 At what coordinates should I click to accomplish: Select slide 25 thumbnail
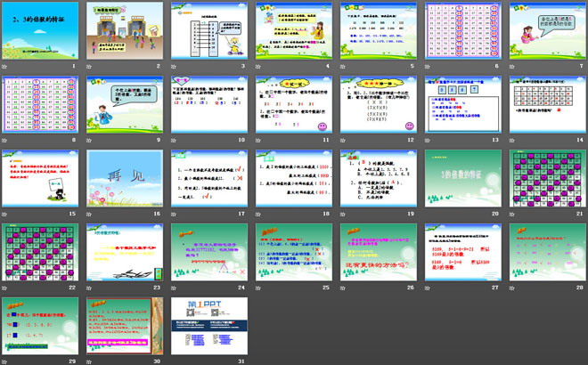[x=294, y=252]
